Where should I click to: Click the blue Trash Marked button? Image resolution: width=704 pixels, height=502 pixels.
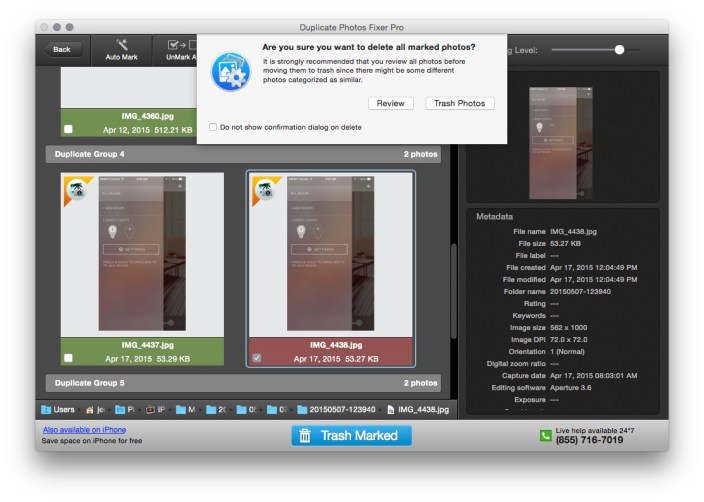[x=351, y=436]
